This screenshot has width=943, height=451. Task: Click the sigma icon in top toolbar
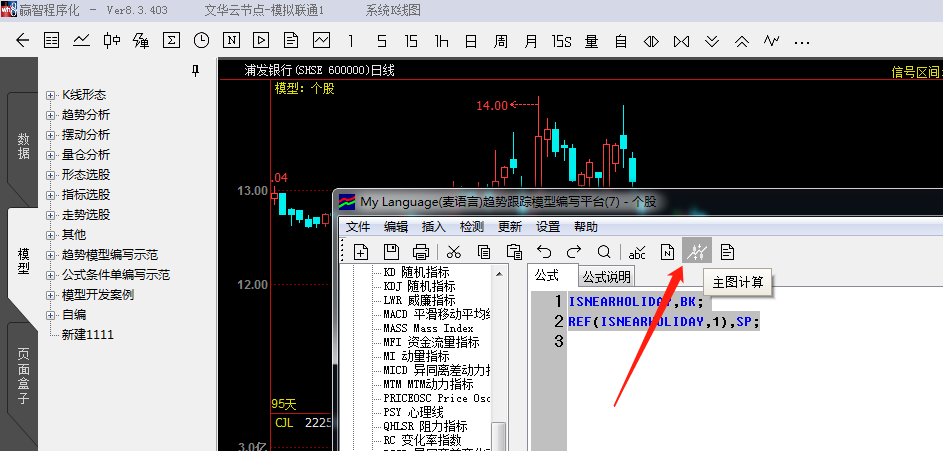point(171,41)
